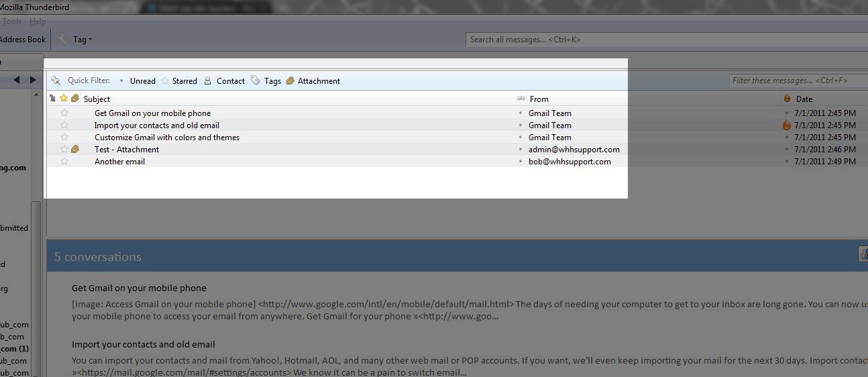The width and height of the screenshot is (868, 377).
Task: Open the Help menu
Action: (38, 21)
